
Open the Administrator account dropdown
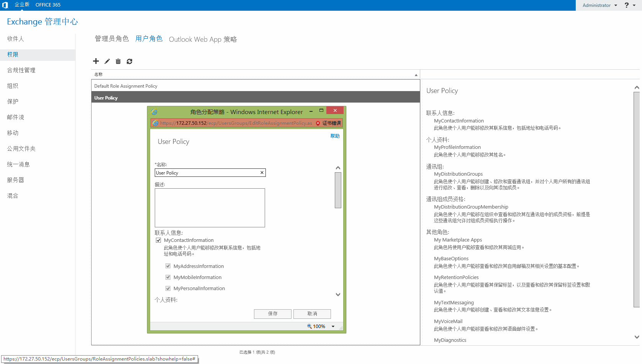click(x=600, y=5)
